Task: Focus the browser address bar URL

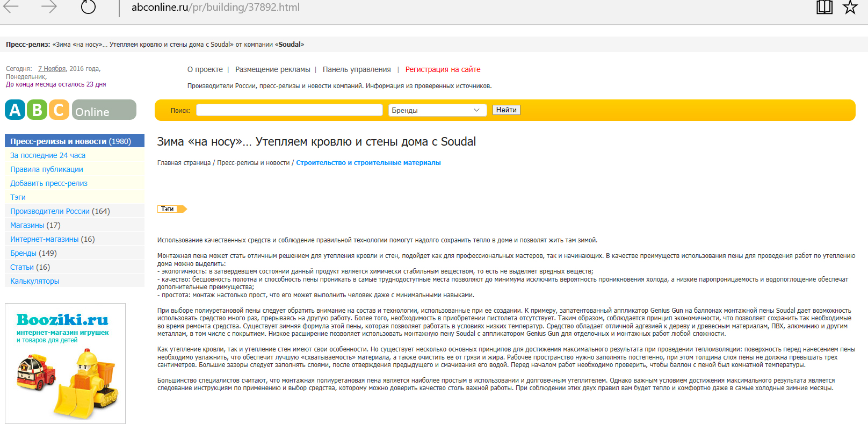Action: [215, 8]
